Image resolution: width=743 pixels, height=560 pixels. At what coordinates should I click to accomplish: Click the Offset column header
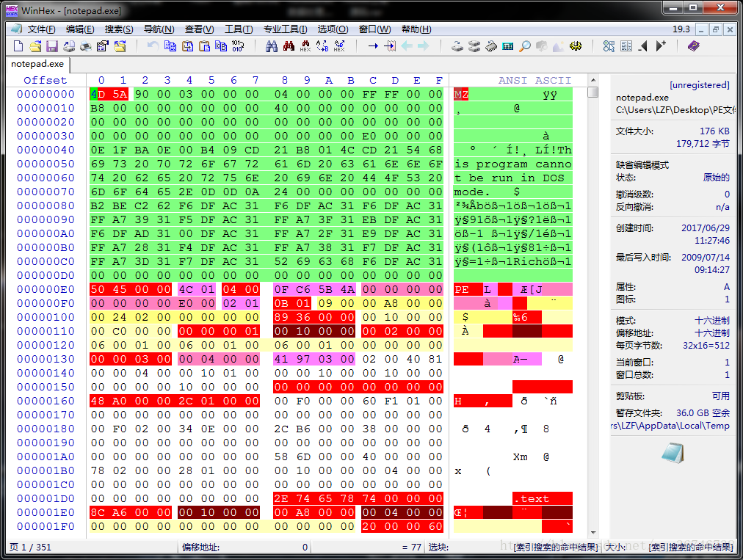(46, 80)
